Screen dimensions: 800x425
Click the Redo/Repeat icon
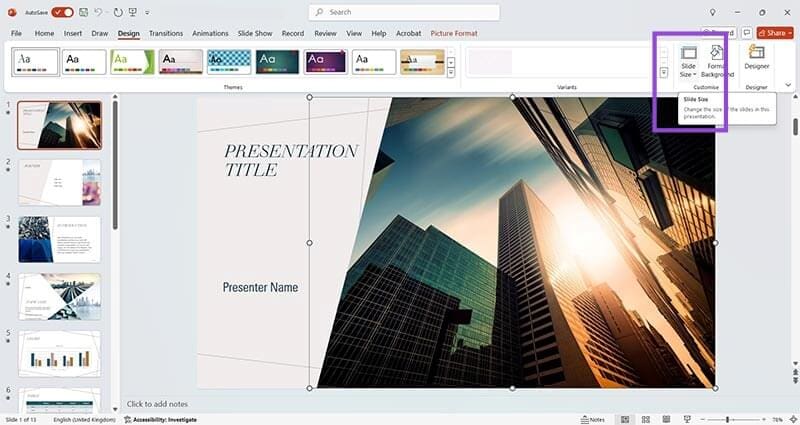118,12
